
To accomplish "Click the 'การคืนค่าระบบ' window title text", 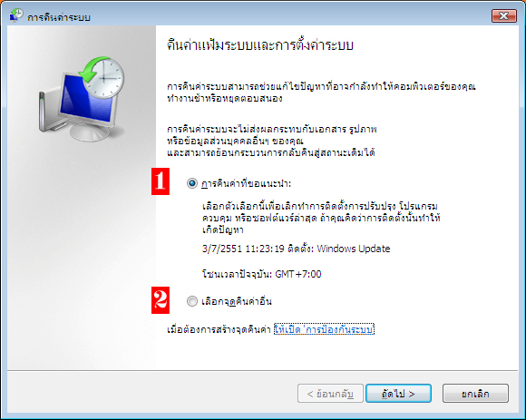I will click(x=59, y=17).
